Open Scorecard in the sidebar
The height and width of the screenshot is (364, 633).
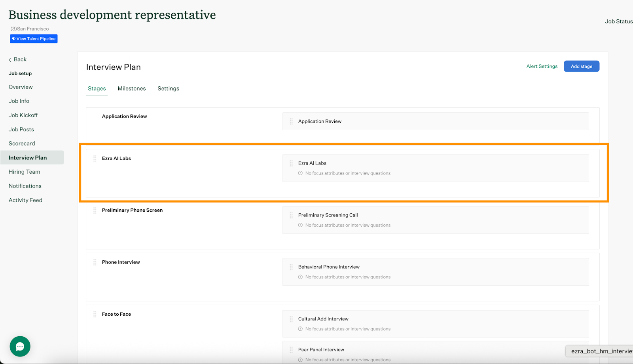(x=22, y=144)
